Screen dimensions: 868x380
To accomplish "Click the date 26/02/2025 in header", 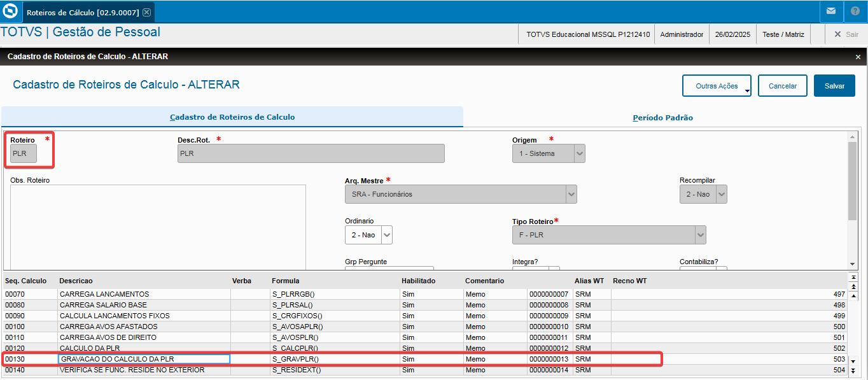I will (733, 34).
